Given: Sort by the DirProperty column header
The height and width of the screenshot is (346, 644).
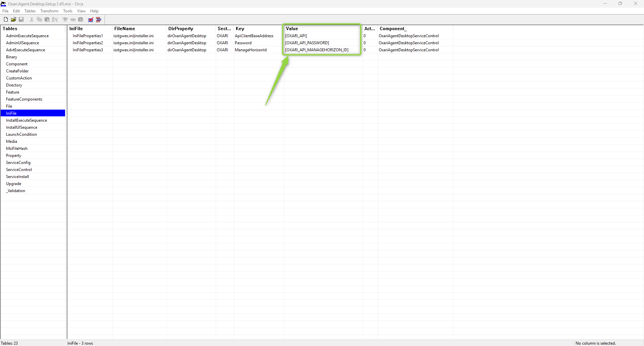Looking at the screenshot, I should point(191,29).
